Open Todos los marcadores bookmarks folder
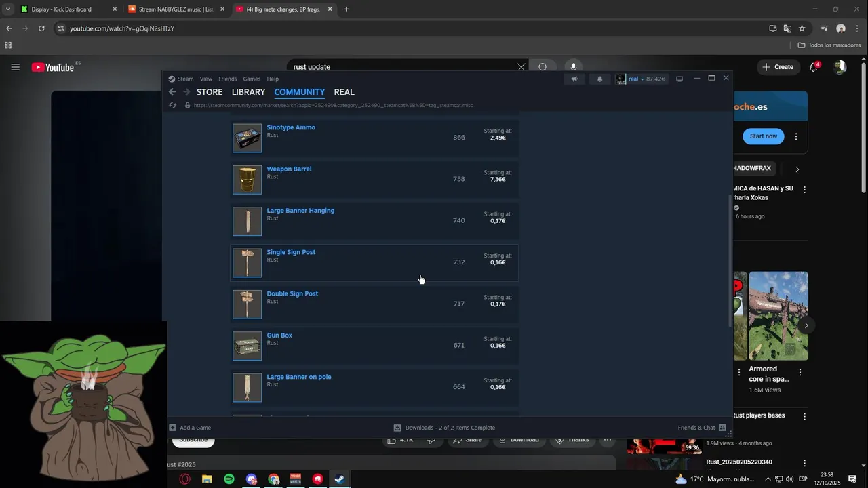The height and width of the screenshot is (488, 868). pyautogui.click(x=829, y=45)
